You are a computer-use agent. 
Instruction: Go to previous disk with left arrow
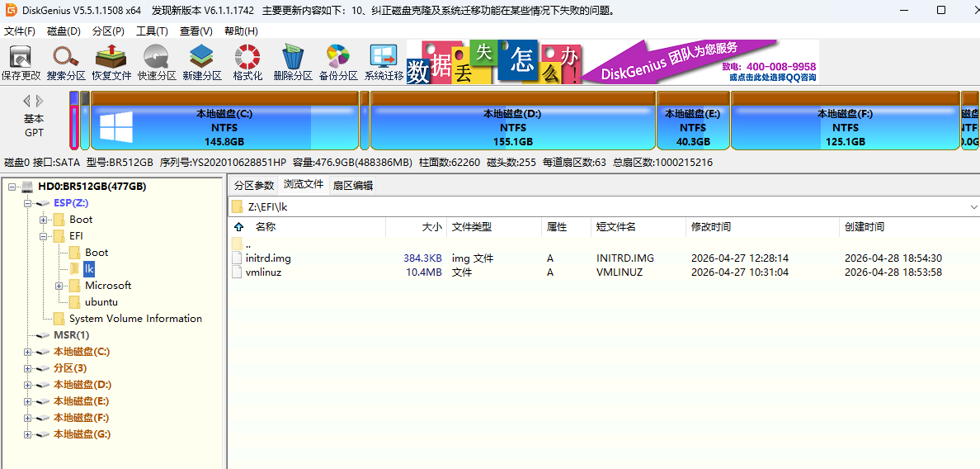[27, 101]
